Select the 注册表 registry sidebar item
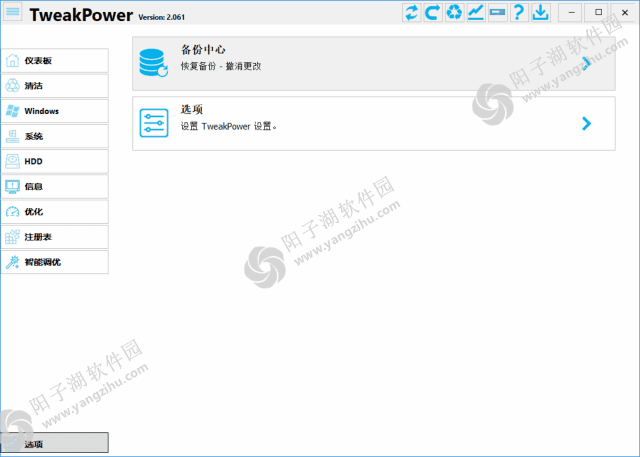The width and height of the screenshot is (640, 457). point(55,237)
